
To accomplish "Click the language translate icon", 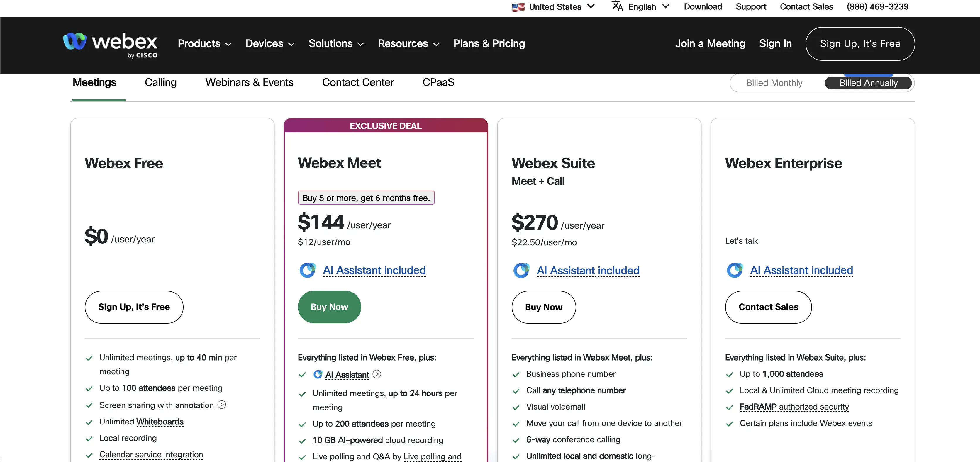I will click(617, 6).
